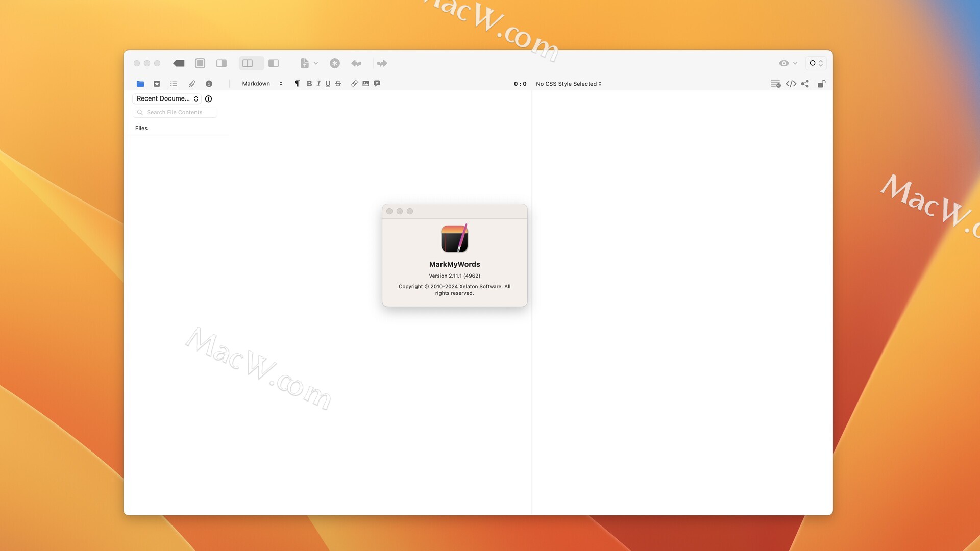The width and height of the screenshot is (980, 551).
Task: Click the info circle beside Recent Documents
Action: click(208, 99)
